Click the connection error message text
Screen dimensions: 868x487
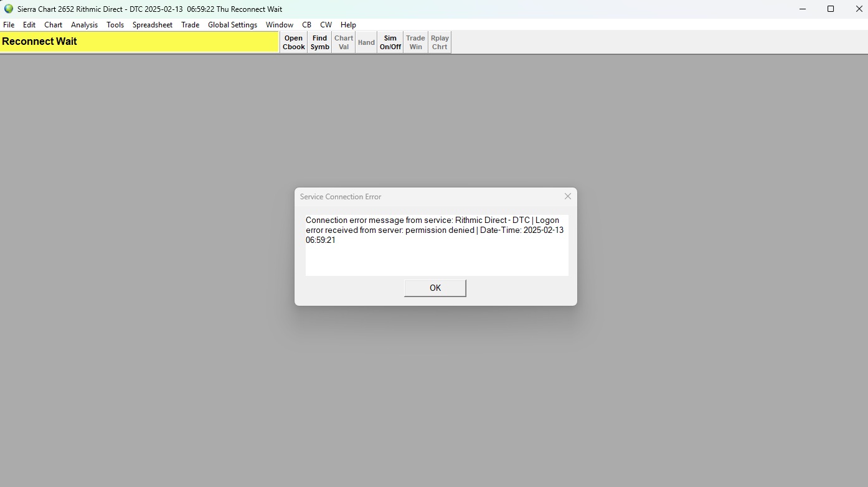tap(435, 230)
